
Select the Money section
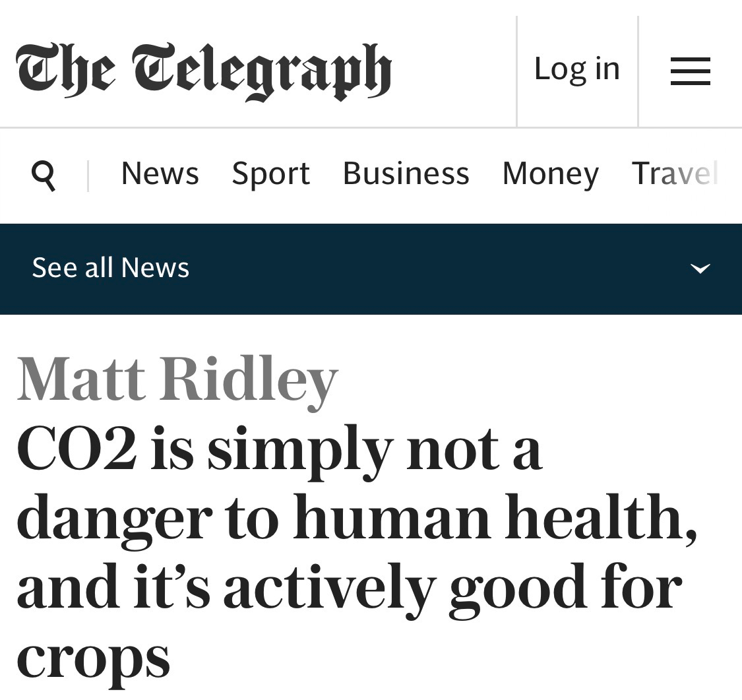550,174
